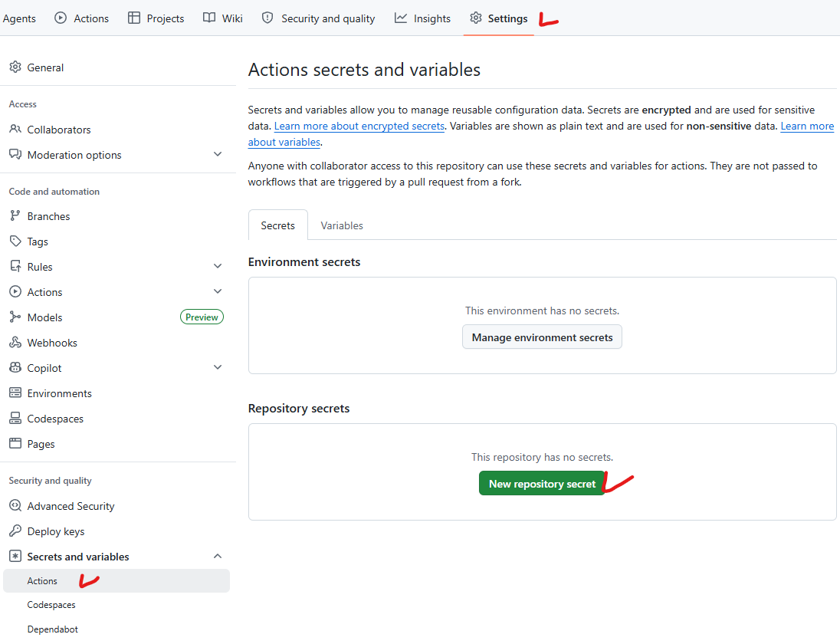Collapse the Secrets and variables chevron
840x644 pixels.
click(x=218, y=556)
